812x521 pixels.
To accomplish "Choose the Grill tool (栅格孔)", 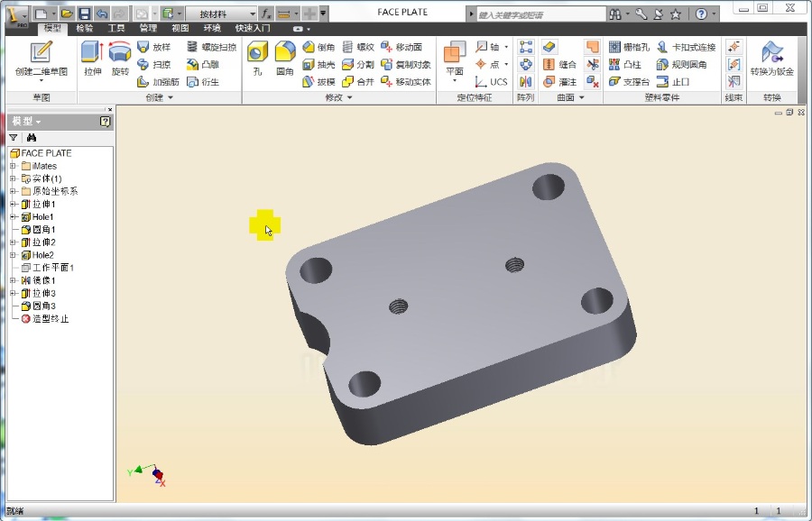I will click(629, 47).
